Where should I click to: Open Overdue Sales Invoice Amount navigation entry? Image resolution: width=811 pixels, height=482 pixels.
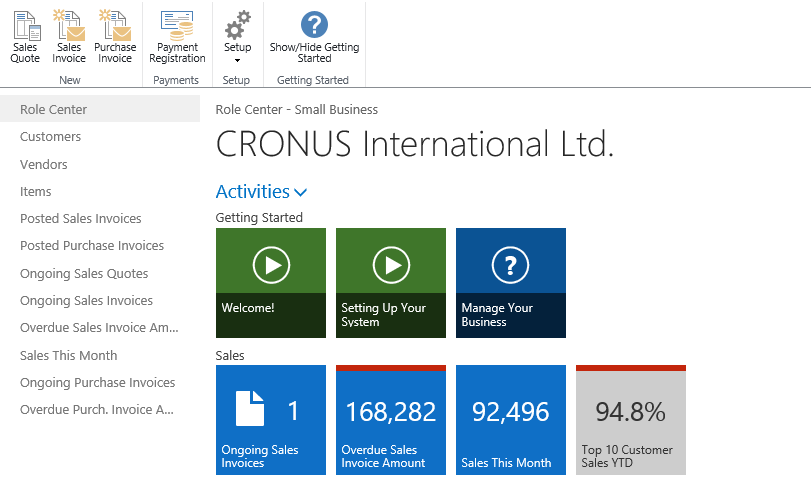click(x=99, y=328)
